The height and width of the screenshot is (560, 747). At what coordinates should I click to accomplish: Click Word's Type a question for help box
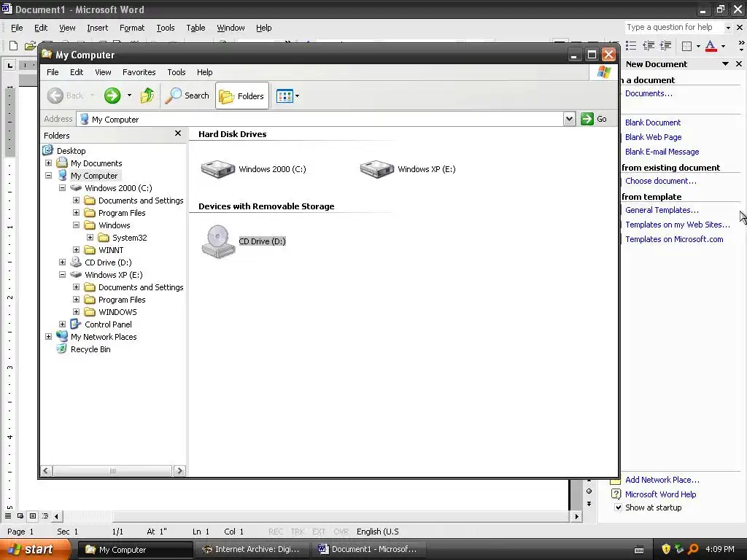674,27
